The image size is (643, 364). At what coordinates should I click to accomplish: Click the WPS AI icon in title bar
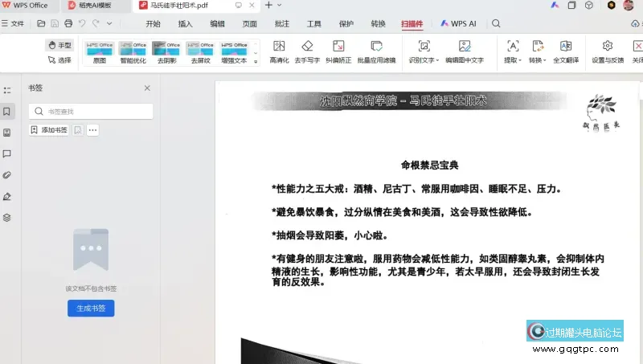pyautogui.click(x=555, y=5)
